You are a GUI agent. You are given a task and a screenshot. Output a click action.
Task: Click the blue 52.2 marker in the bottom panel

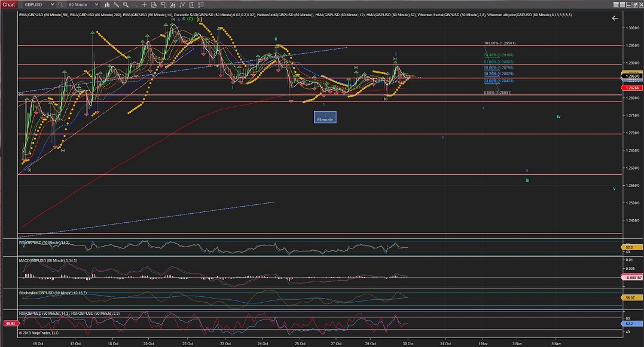632,324
